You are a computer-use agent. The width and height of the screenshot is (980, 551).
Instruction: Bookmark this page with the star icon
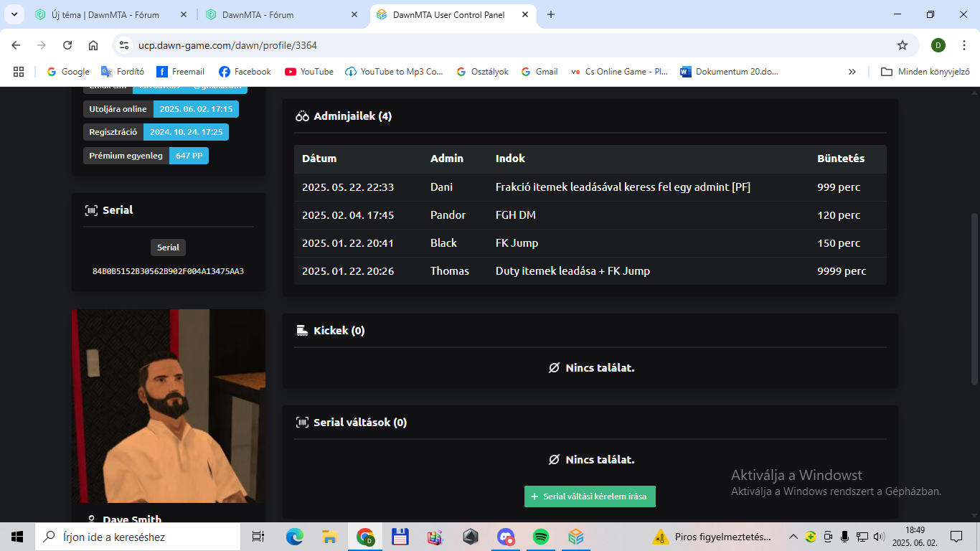point(902,45)
